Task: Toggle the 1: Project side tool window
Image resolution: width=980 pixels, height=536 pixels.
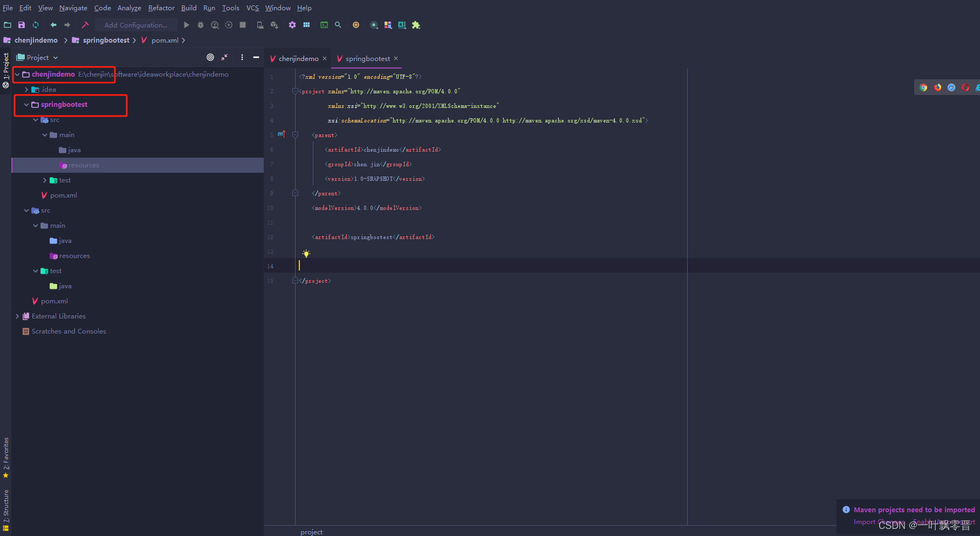Action: tap(6, 70)
